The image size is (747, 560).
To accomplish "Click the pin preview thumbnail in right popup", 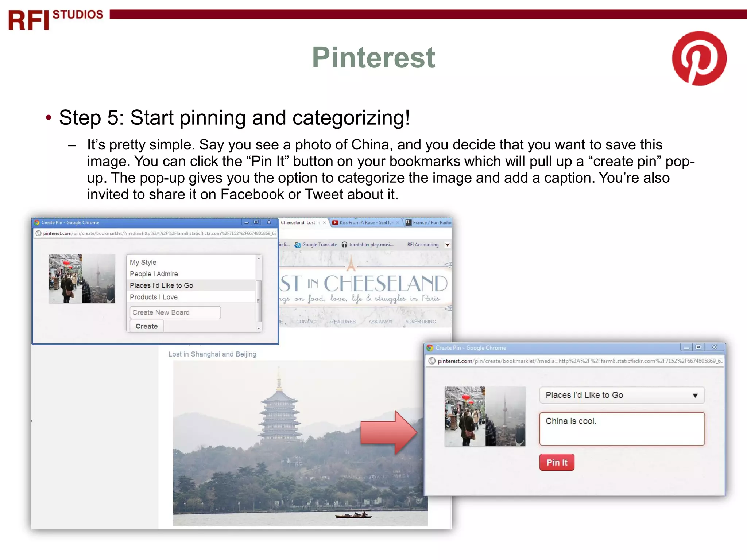I will click(485, 416).
